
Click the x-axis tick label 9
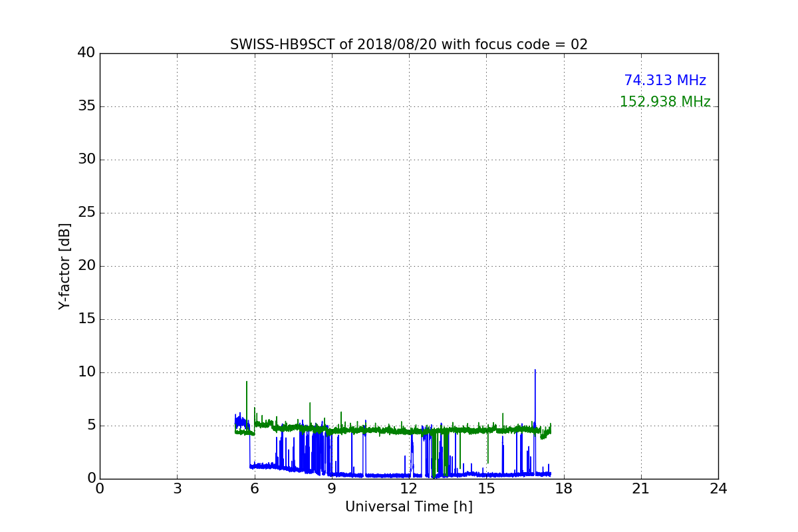pyautogui.click(x=332, y=489)
